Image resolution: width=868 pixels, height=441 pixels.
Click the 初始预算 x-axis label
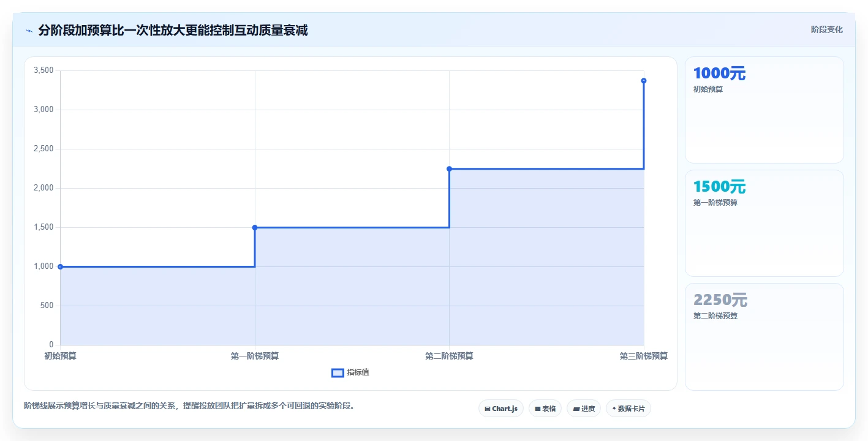(x=61, y=356)
